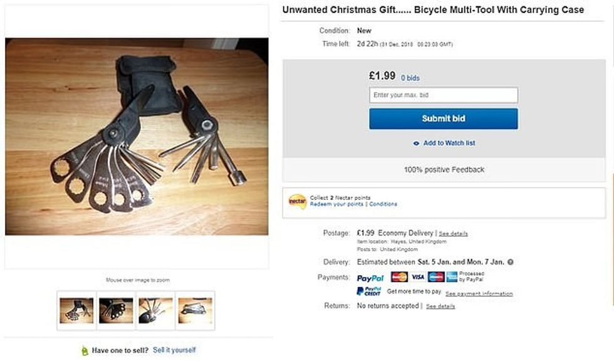Click the PayPal payment logo
614x364 pixels.
[370, 278]
